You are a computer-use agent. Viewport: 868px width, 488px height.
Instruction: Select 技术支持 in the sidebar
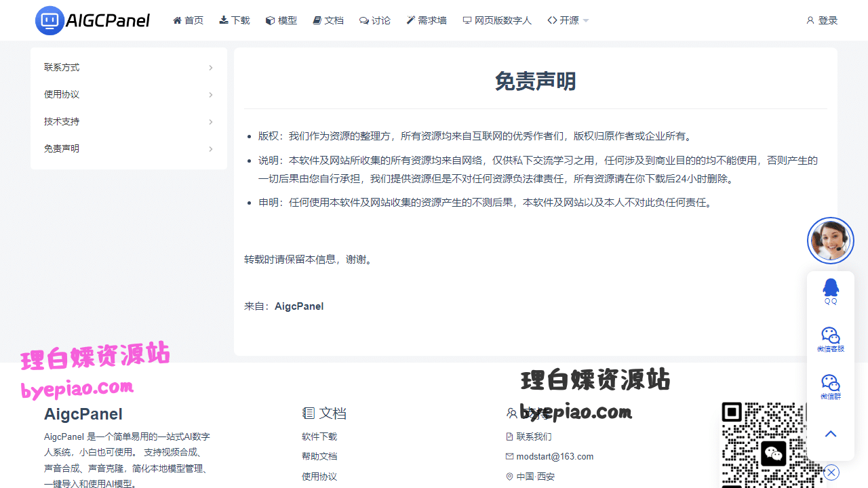point(129,121)
